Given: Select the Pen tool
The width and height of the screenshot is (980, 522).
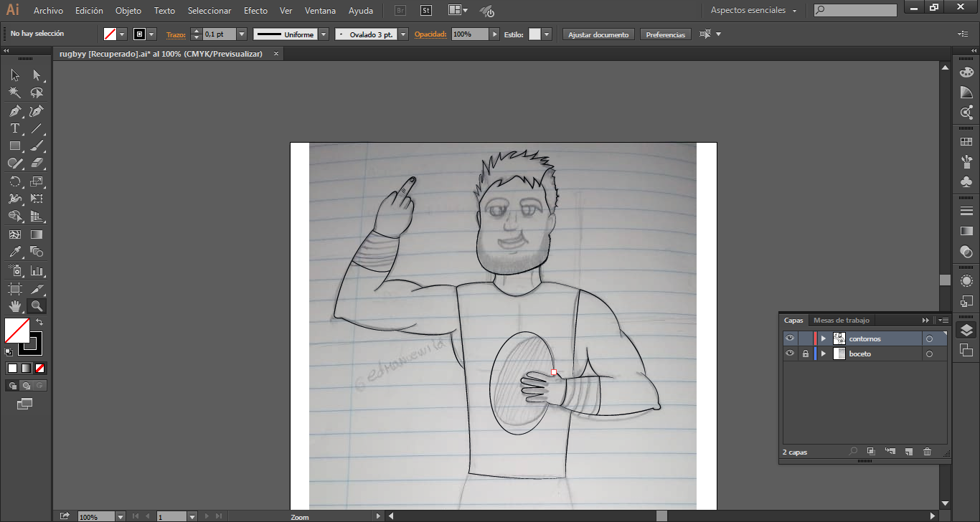Looking at the screenshot, I should pyautogui.click(x=14, y=111).
